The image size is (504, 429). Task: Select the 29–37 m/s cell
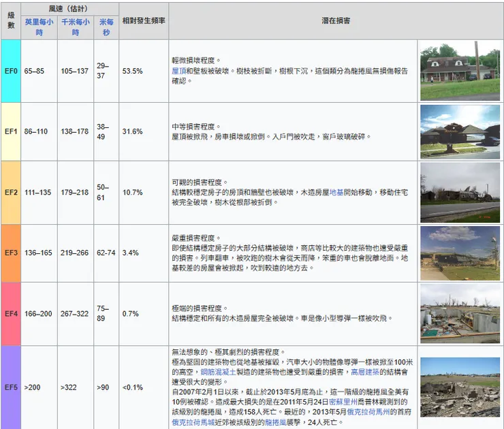pos(106,71)
